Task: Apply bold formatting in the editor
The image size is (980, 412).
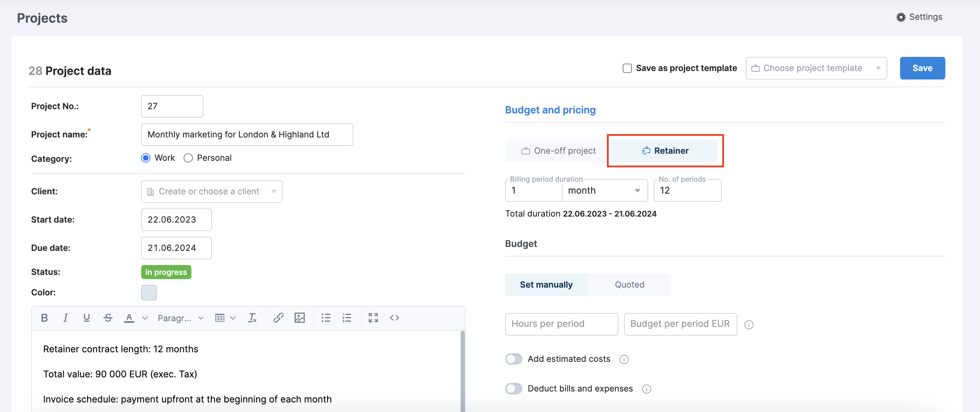Action: pos(44,318)
